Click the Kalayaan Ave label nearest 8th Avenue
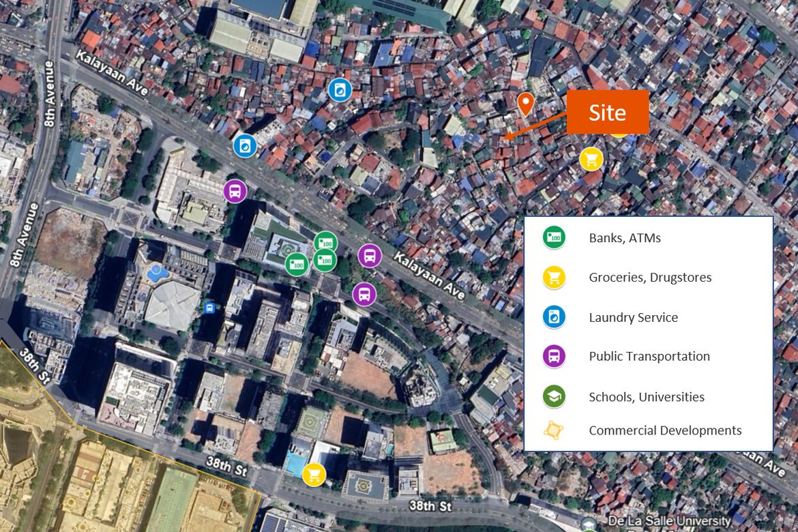The image size is (798, 532). 112,73
